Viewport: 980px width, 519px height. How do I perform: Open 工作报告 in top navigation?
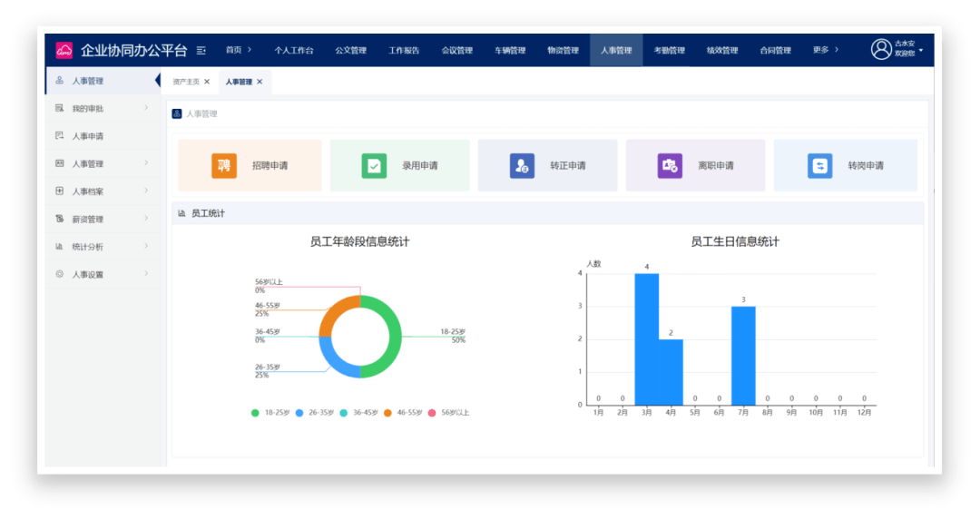click(404, 51)
